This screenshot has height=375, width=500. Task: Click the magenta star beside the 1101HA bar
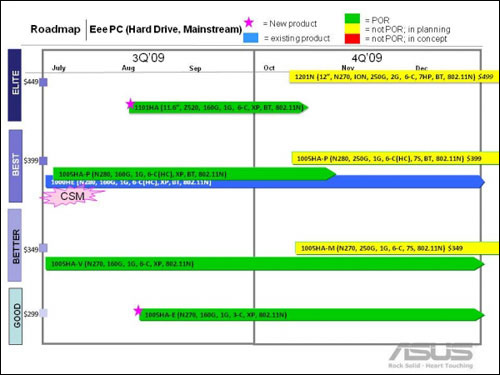[130, 104]
